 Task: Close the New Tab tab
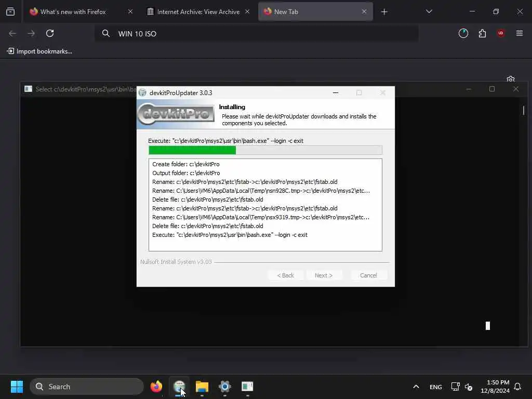(x=364, y=12)
